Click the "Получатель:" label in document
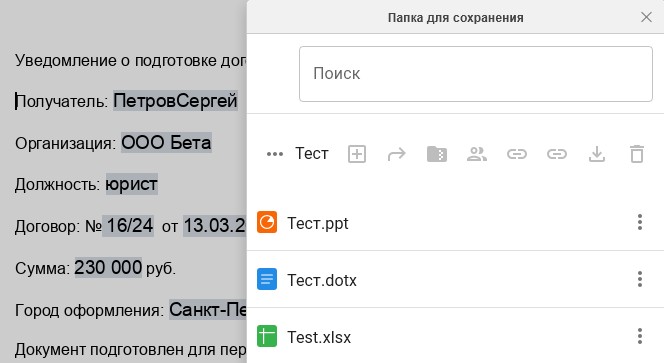The image size is (664, 363). pos(61,102)
